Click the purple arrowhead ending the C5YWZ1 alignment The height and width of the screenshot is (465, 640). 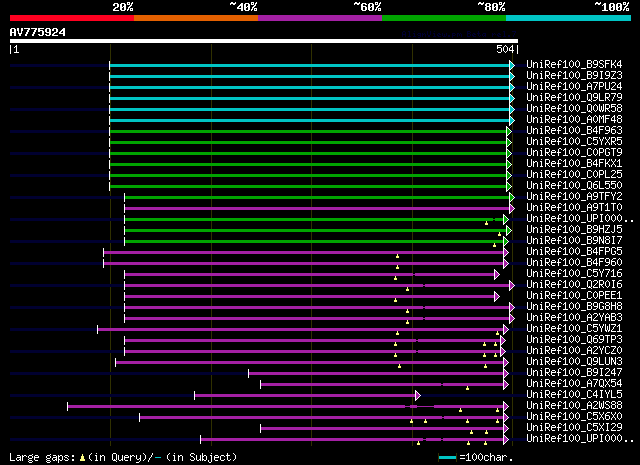tap(506, 329)
